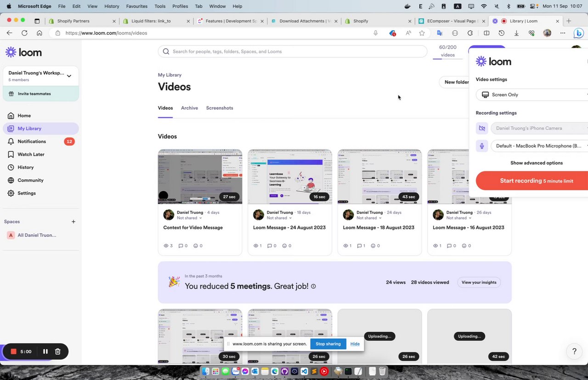Click the views eye icon on Context for Video Message
The width and height of the screenshot is (588, 380).
point(166,246)
